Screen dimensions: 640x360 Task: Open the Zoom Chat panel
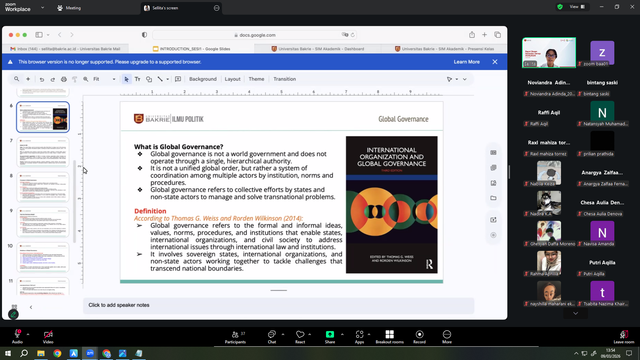click(272, 337)
